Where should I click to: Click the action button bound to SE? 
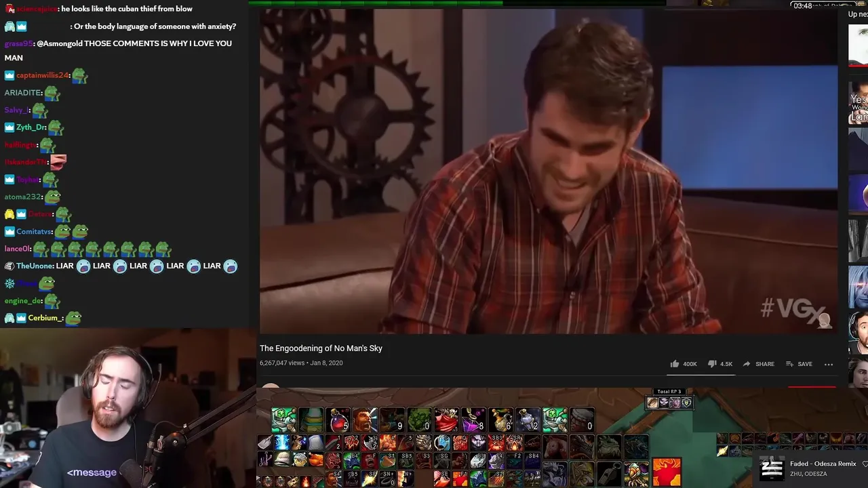442,479
